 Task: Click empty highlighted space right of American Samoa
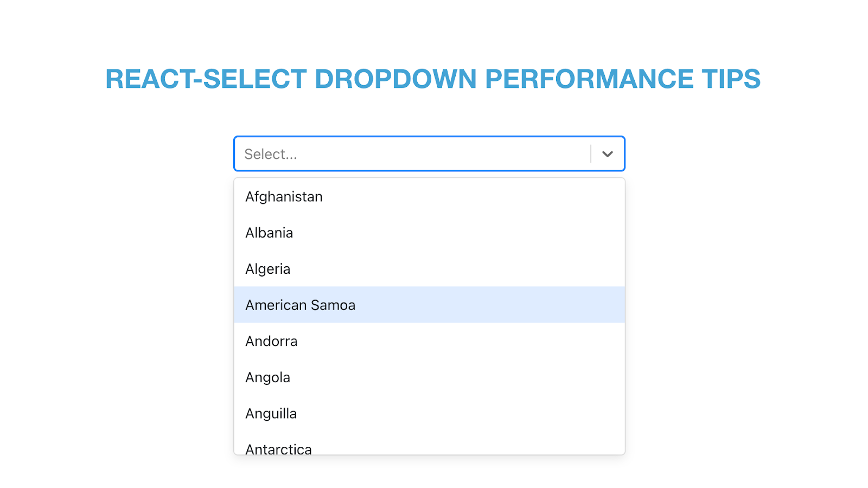pos(488,305)
